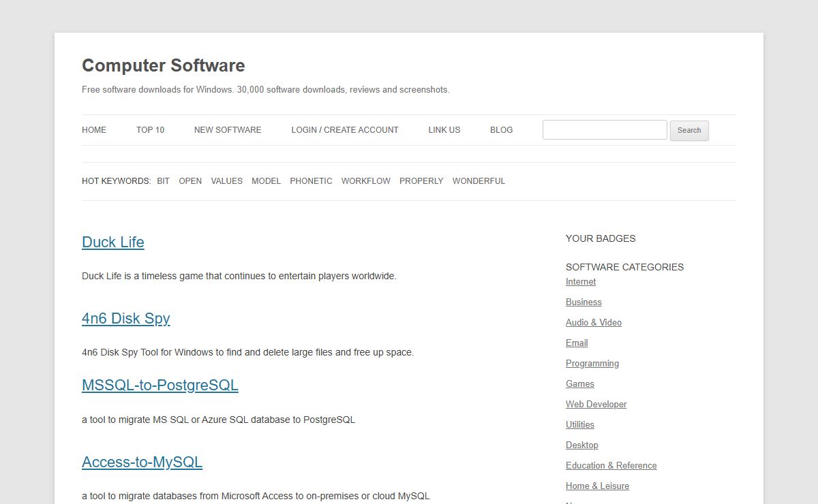Viewport: 818px width, 504px height.
Task: Select hot keyword BIT
Action: coord(163,181)
